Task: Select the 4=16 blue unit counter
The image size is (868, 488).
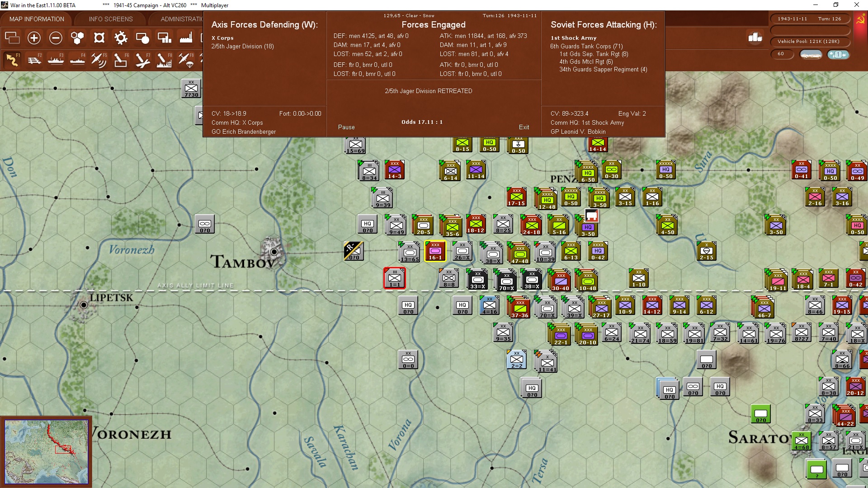Action: click(x=490, y=305)
